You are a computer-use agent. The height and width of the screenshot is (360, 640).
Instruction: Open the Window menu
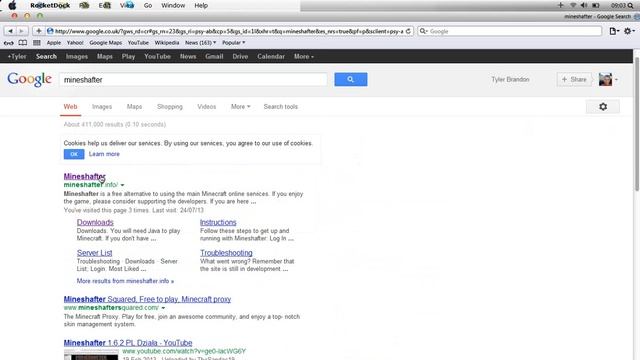click(x=173, y=5)
